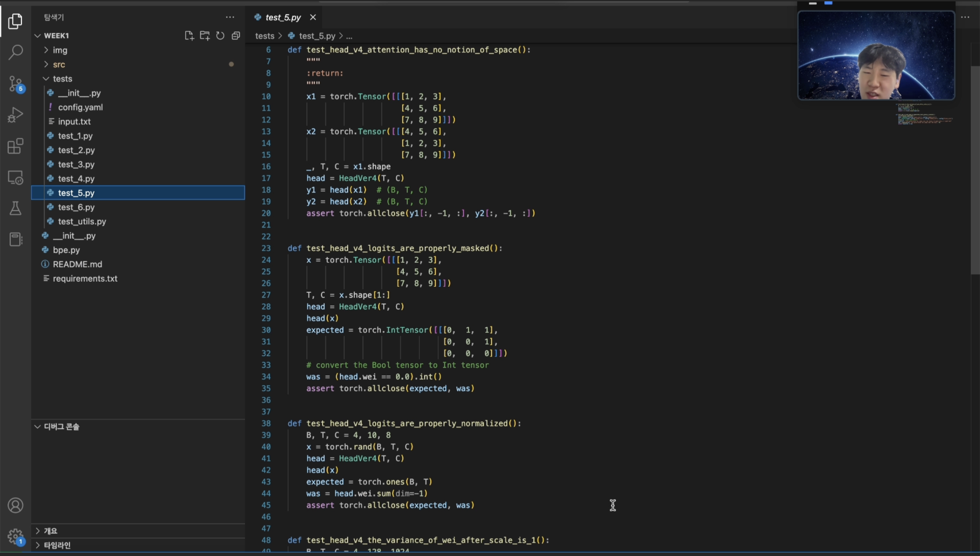Click the editor vertical scrollbar thumb
Screen dimensions: 980x556
975,170
